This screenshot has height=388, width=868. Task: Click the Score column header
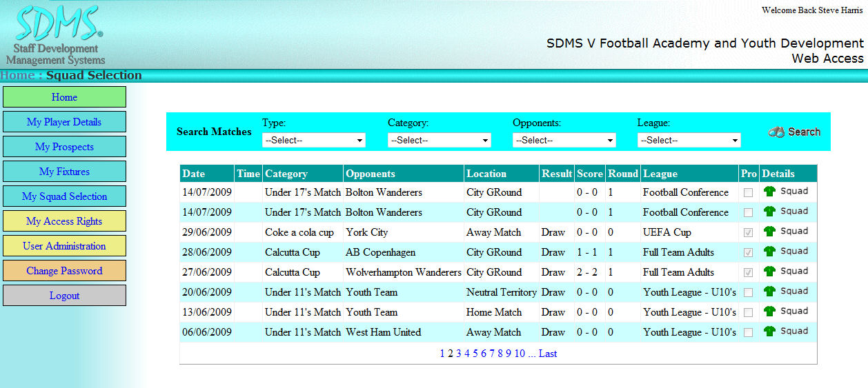pyautogui.click(x=590, y=174)
